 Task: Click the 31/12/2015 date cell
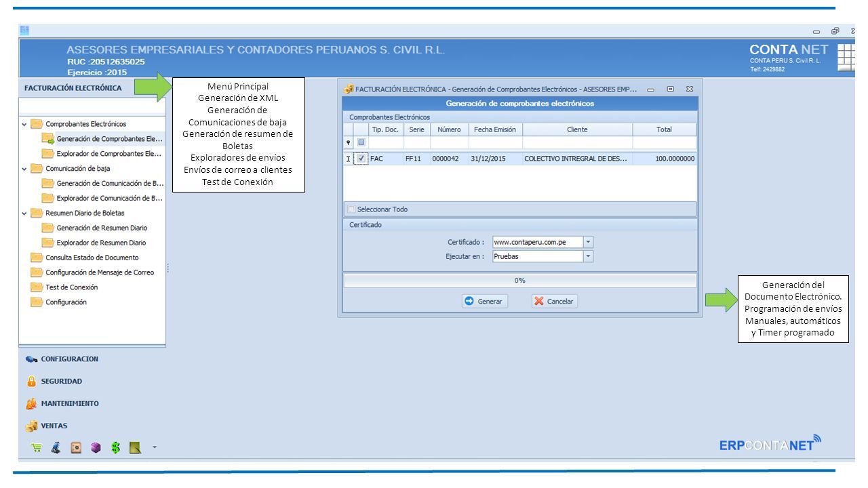495,159
